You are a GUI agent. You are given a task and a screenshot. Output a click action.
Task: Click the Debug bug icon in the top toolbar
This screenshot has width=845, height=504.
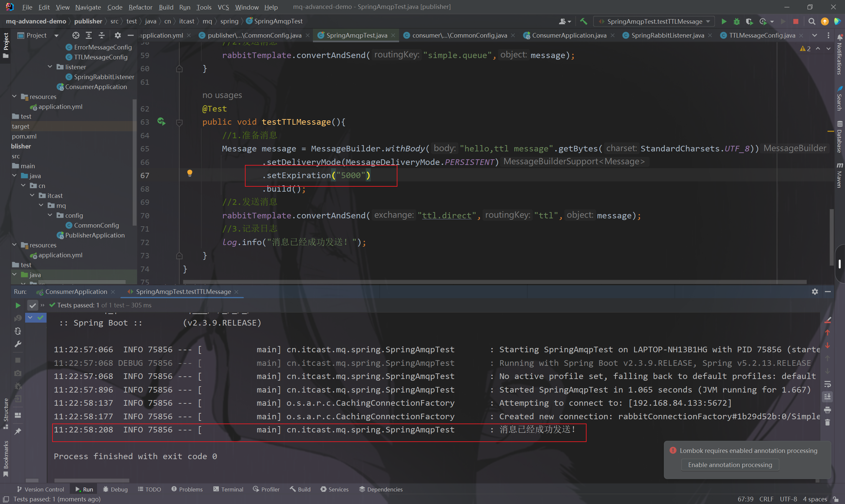(x=736, y=21)
